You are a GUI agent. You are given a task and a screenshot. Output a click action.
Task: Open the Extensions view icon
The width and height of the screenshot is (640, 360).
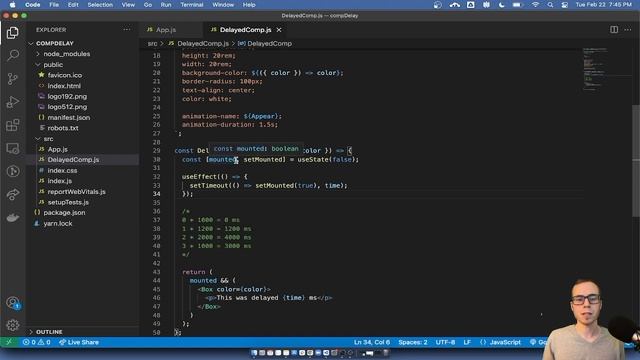click(x=13, y=125)
